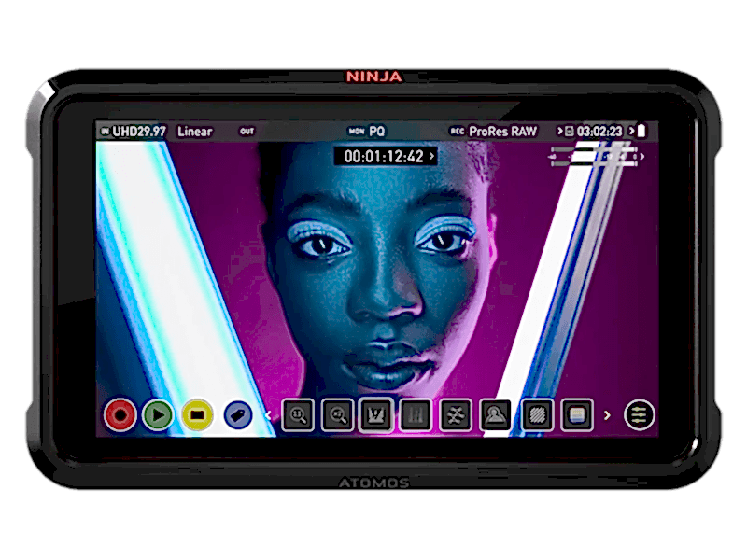The width and height of the screenshot is (747, 560).
Task: Select the blue gradient LUT icon
Action: (577, 415)
